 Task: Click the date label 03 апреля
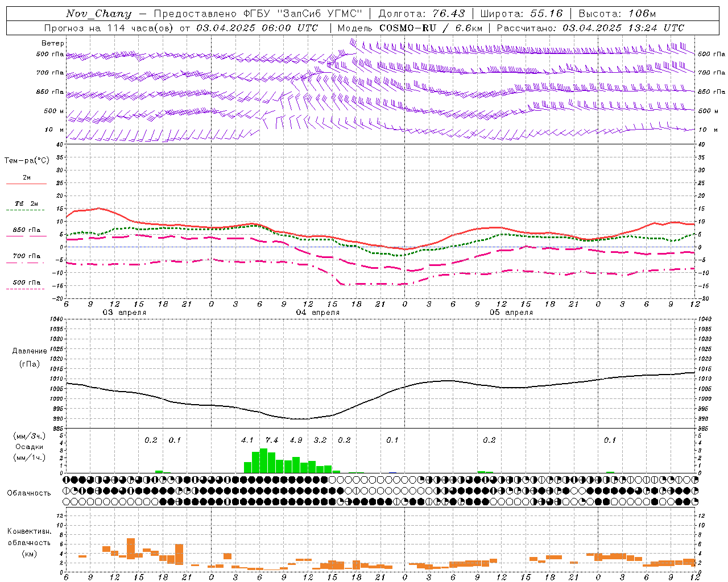[124, 312]
